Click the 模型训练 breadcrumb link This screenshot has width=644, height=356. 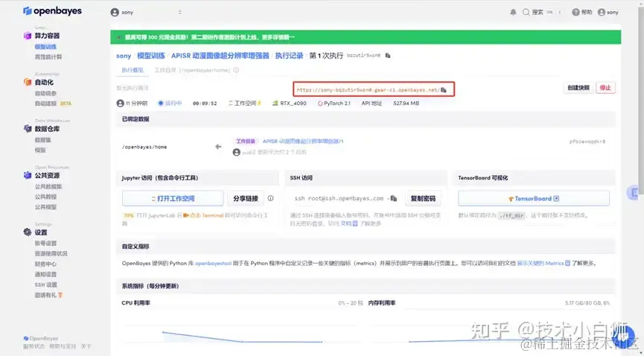pyautogui.click(x=151, y=56)
